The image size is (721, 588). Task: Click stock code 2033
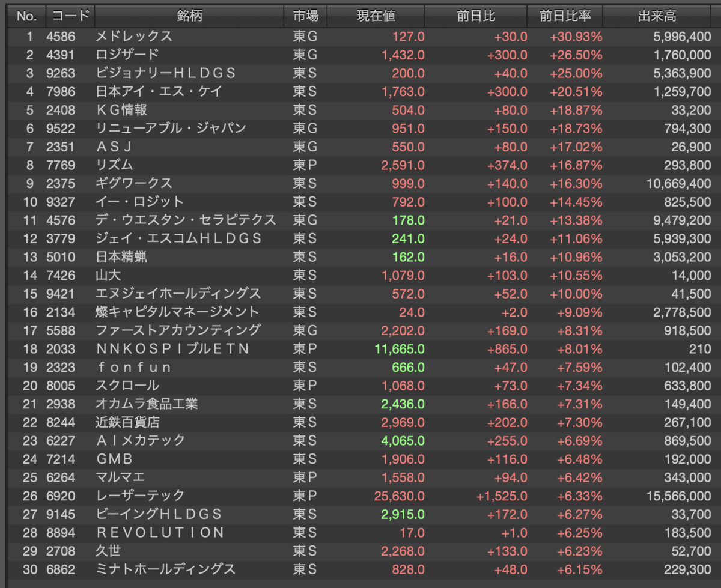tap(61, 349)
